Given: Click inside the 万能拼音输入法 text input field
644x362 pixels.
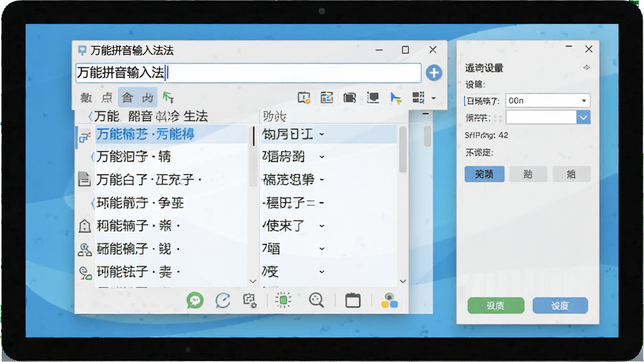Looking at the screenshot, I should pyautogui.click(x=248, y=73).
